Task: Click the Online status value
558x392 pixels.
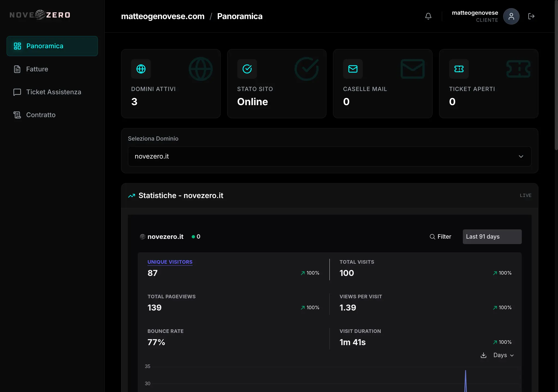Action: point(253,102)
